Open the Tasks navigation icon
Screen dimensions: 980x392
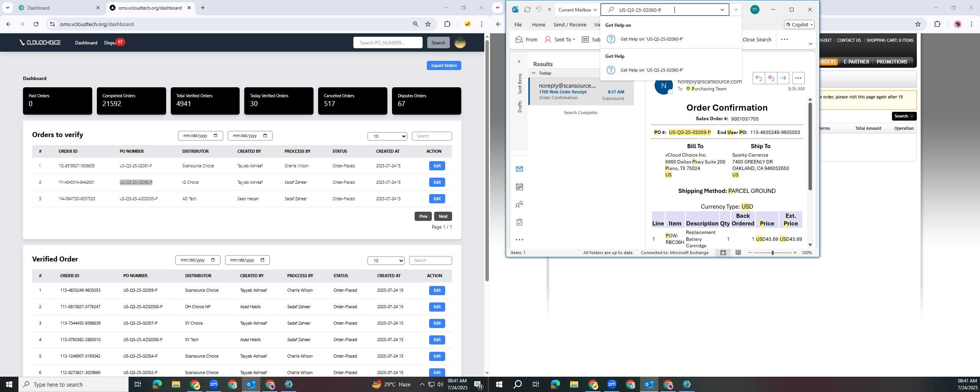click(x=519, y=222)
